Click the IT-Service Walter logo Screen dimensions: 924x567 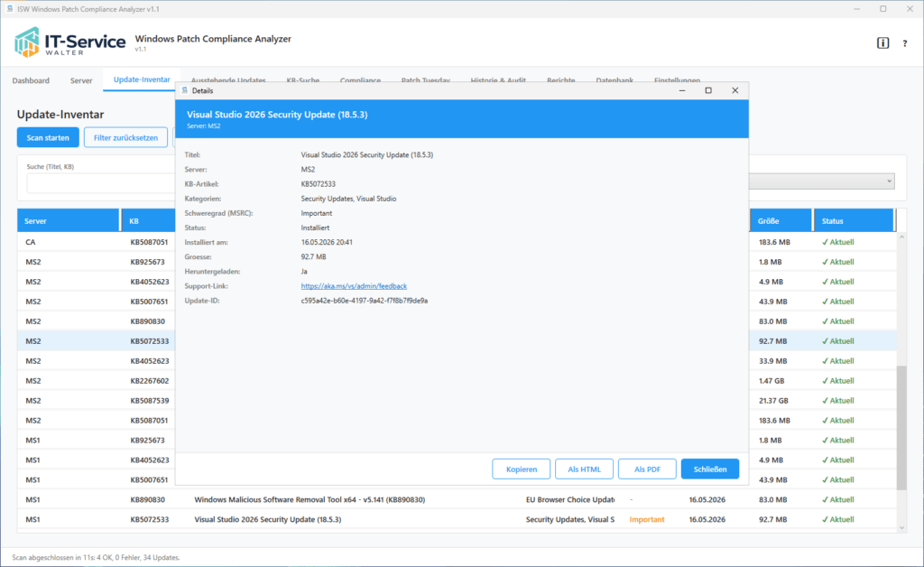[70, 42]
